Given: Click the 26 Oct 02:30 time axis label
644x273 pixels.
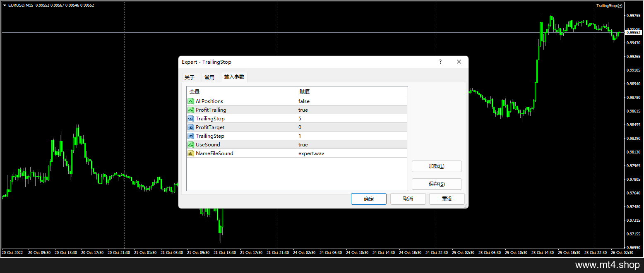Looking at the screenshot, I should (x=622, y=252).
